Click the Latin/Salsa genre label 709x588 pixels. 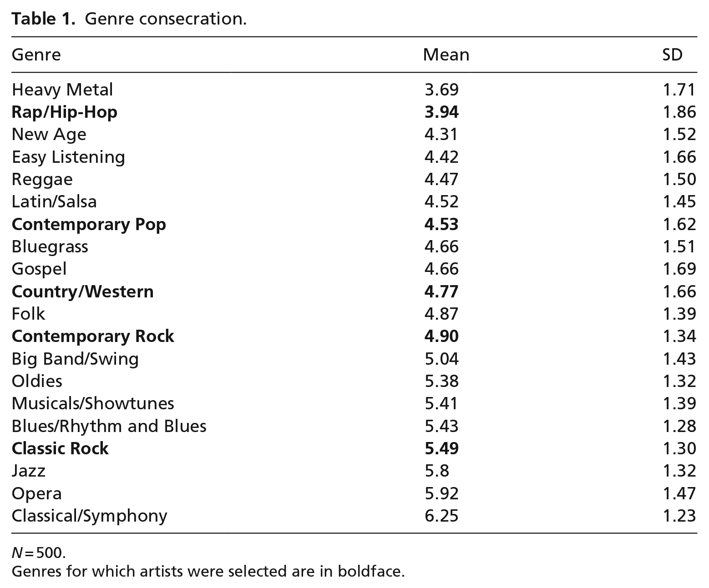point(54,201)
